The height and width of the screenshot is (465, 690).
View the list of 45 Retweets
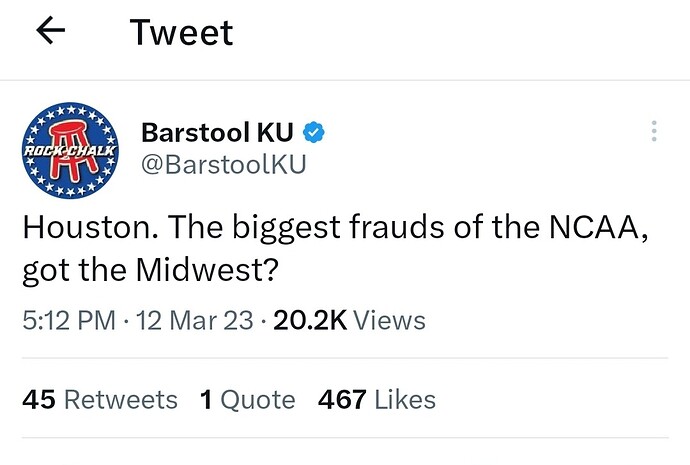(100, 399)
